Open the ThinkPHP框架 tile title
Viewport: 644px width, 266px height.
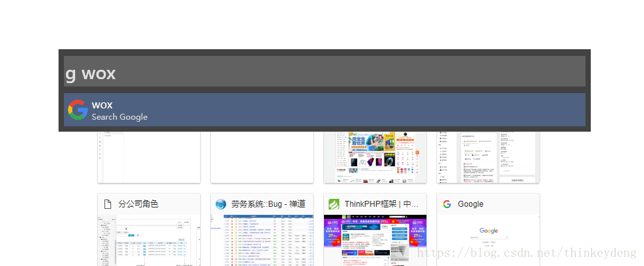(x=382, y=204)
